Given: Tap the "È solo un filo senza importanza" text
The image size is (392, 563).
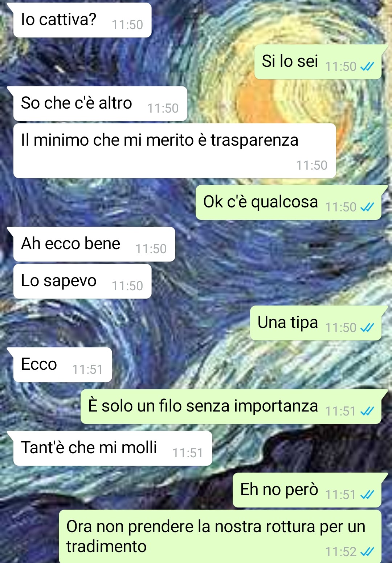Looking at the screenshot, I should click(x=203, y=406).
